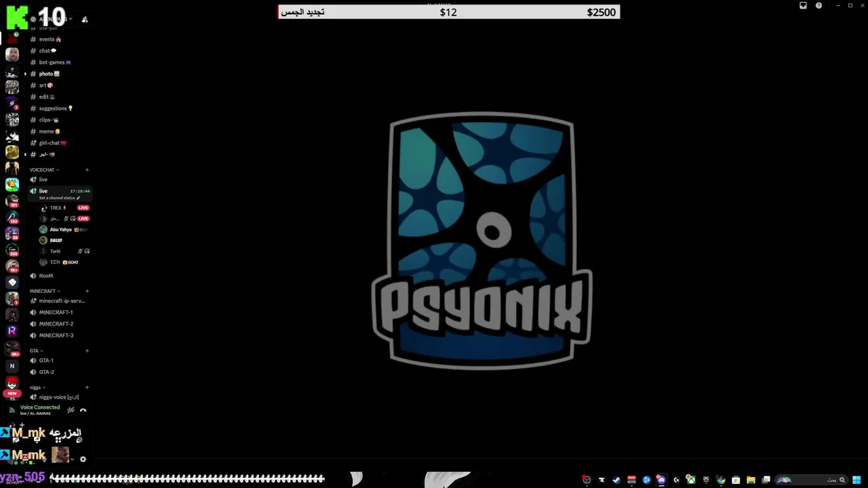This screenshot has height=488, width=868.
Task: Add a channel to MINECRAFT category
Action: tap(87, 291)
